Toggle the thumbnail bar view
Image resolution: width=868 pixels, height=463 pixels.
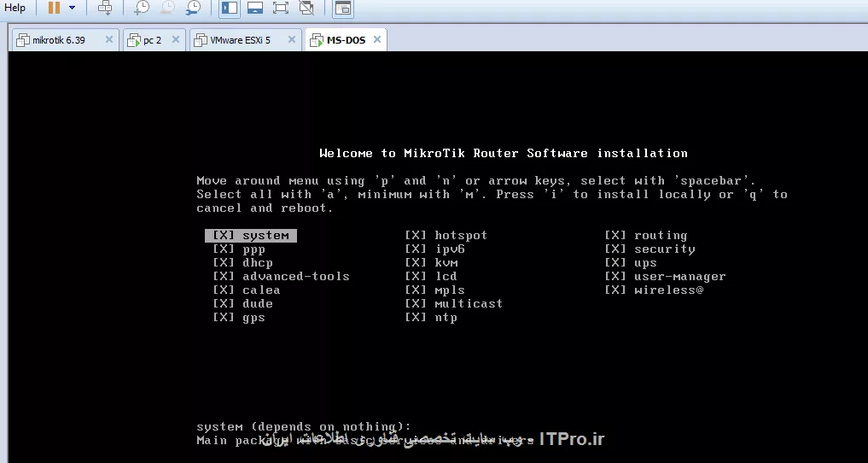pos(255,8)
